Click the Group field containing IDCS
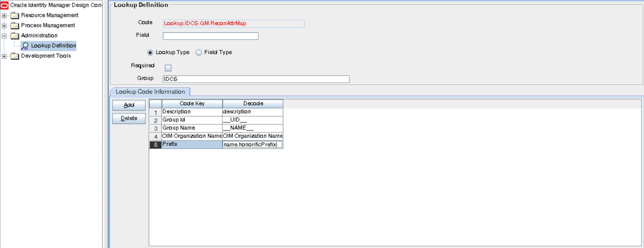Viewport: 644px width, 248px height. pos(256,79)
